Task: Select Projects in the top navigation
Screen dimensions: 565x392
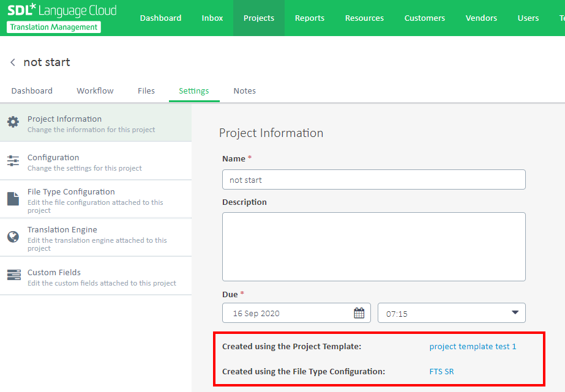Action: point(259,18)
